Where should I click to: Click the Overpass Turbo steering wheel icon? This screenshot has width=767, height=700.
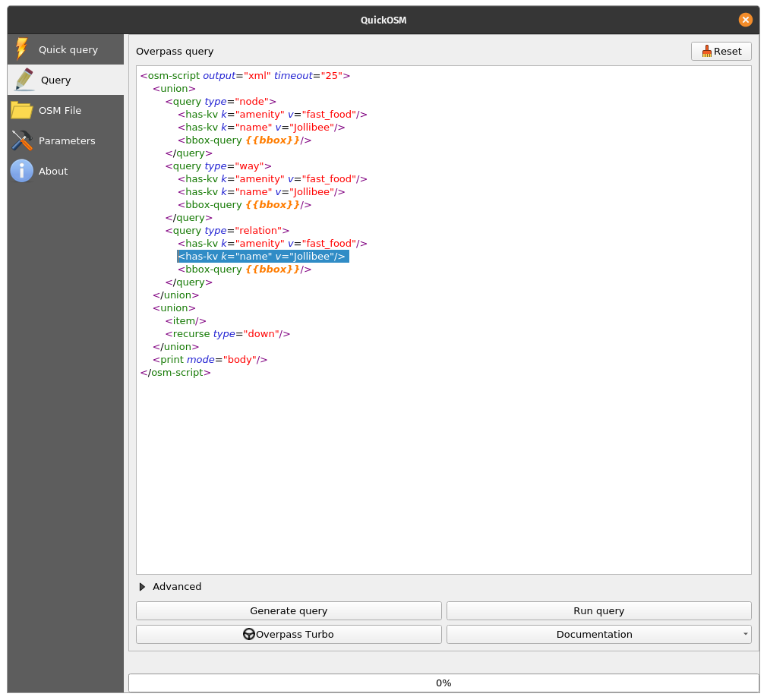point(249,634)
